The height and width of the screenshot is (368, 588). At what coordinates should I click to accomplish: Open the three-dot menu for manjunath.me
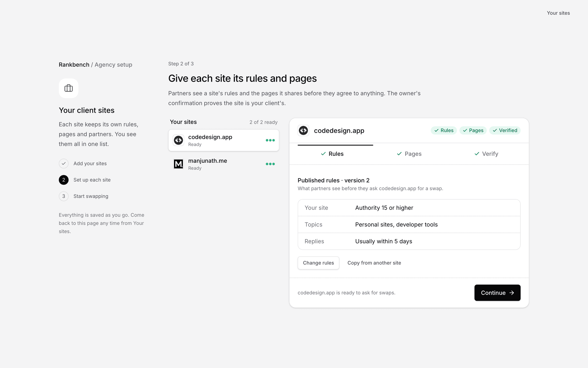(270, 164)
